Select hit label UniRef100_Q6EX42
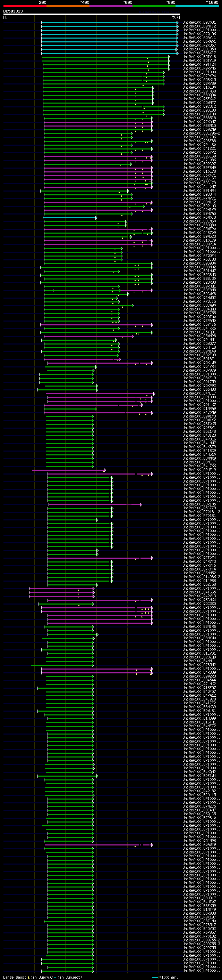222x980 pixels. pos(199,99)
